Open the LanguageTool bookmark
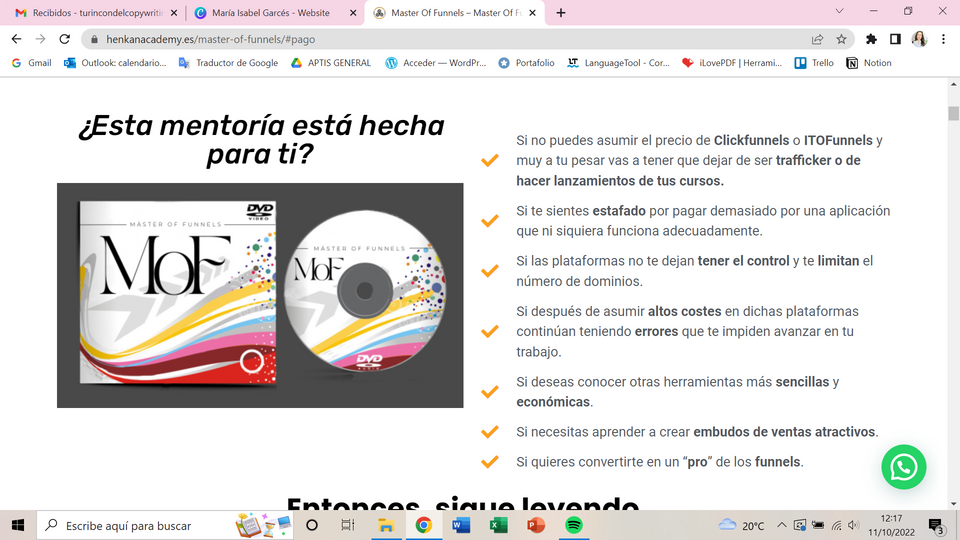Viewport: 960px width, 540px height. pyautogui.click(x=618, y=63)
